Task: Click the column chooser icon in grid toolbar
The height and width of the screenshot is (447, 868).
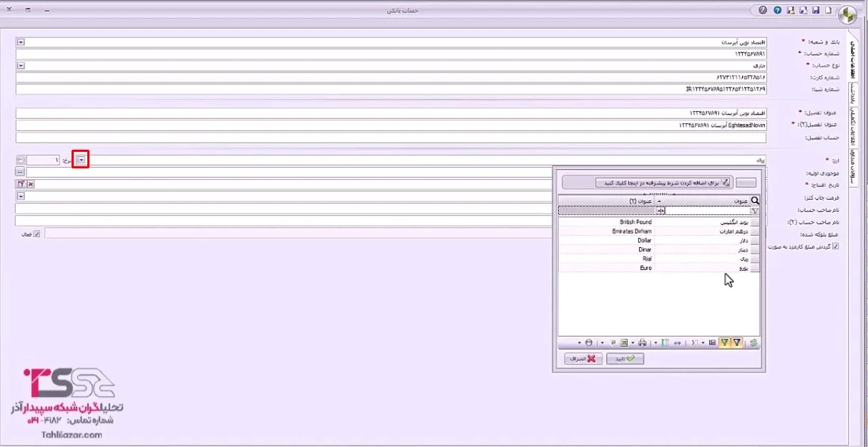Action: (x=665, y=342)
